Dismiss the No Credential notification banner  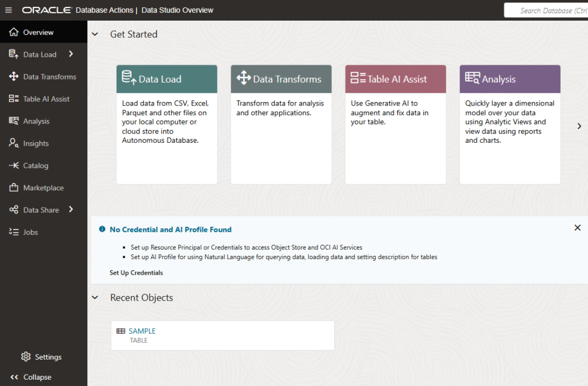tap(578, 228)
